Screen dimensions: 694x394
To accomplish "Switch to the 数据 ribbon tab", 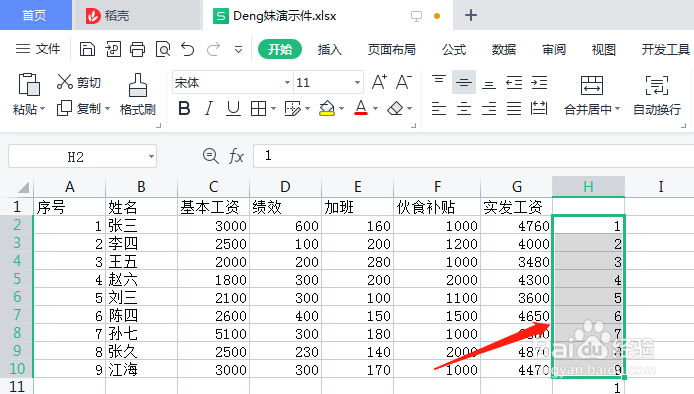I will point(504,50).
